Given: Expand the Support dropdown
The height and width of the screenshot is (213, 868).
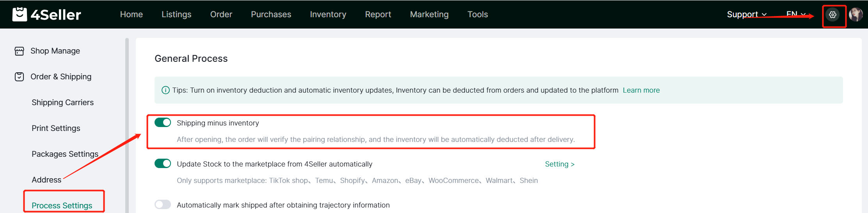Looking at the screenshot, I should click(746, 14).
